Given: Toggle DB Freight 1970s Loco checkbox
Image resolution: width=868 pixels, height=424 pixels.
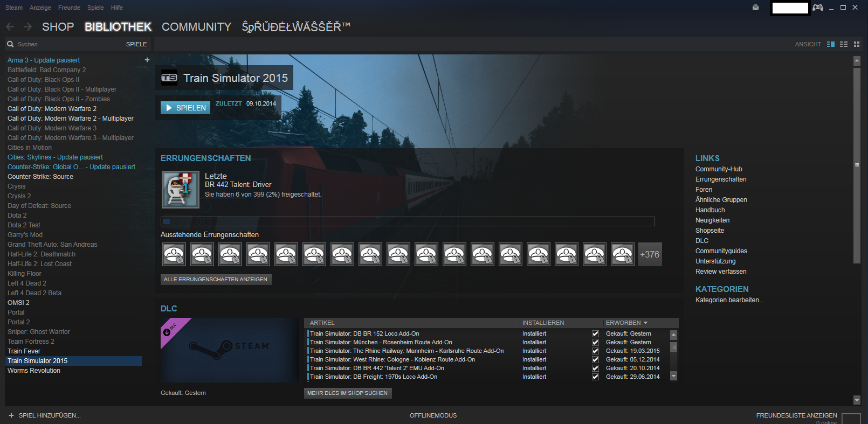Looking at the screenshot, I should tap(595, 377).
